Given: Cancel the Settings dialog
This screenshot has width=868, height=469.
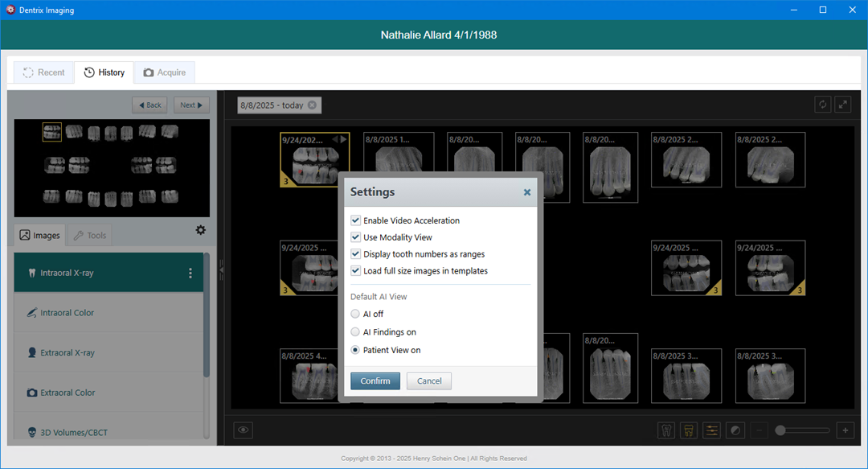Looking at the screenshot, I should (428, 381).
